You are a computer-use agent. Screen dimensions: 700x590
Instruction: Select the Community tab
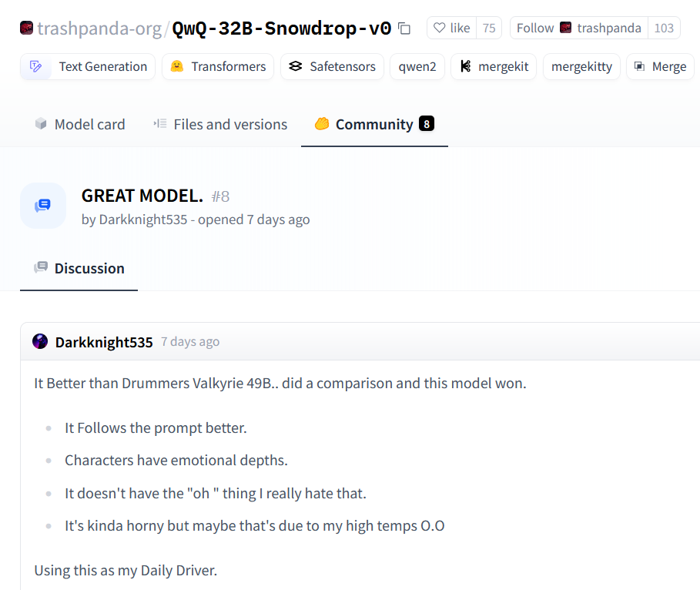click(x=374, y=124)
